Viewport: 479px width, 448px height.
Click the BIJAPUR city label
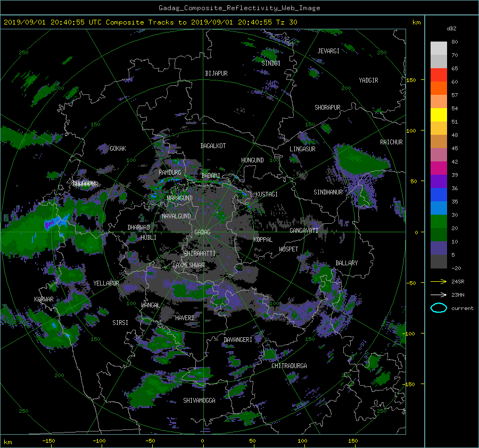tap(216, 74)
